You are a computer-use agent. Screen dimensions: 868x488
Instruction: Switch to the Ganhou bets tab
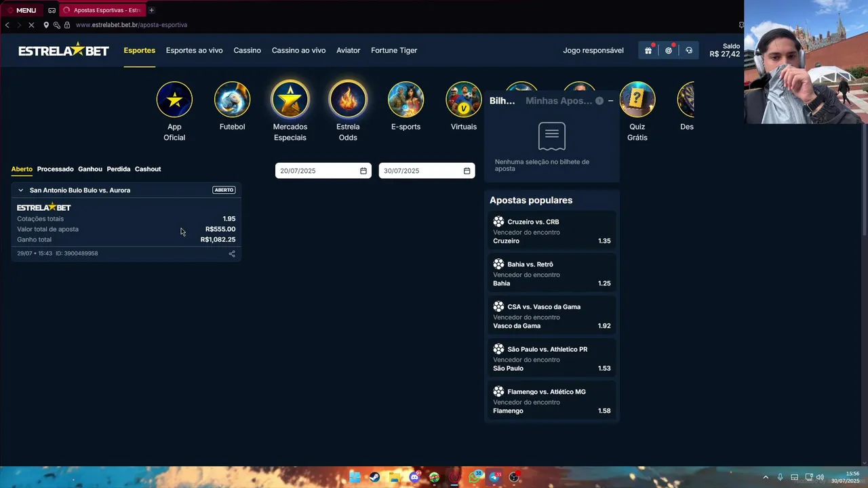[90, 169]
